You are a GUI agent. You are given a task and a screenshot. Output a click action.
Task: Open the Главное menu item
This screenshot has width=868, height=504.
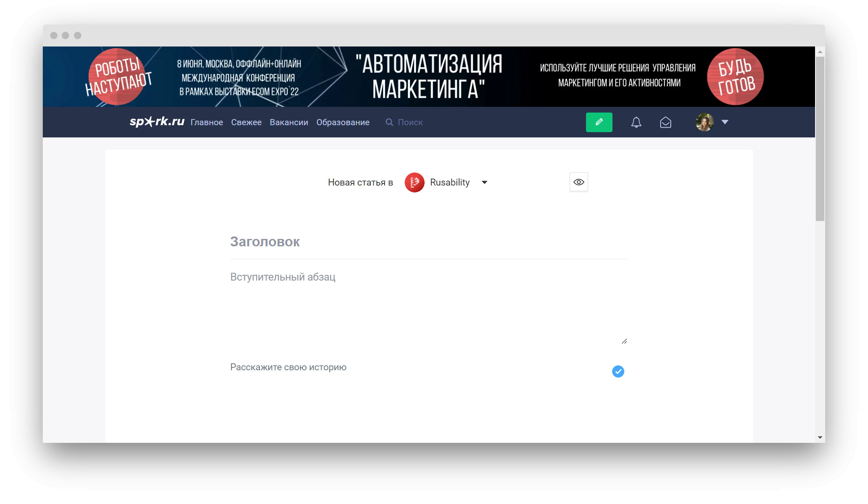tap(207, 122)
